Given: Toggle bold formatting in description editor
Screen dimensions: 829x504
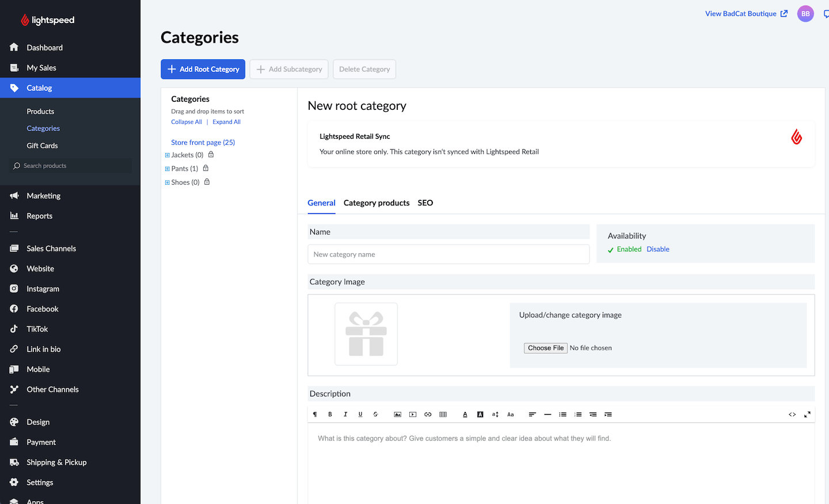Looking at the screenshot, I should (x=330, y=414).
